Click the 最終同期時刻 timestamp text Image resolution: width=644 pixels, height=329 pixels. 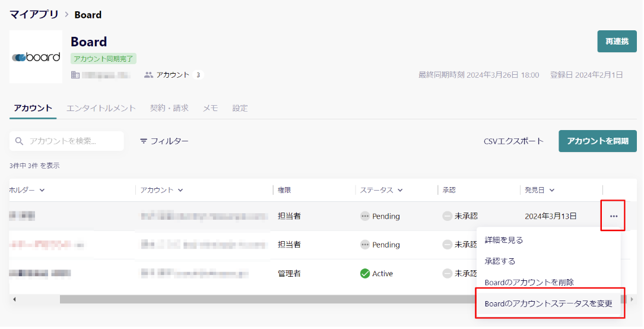tap(478, 75)
